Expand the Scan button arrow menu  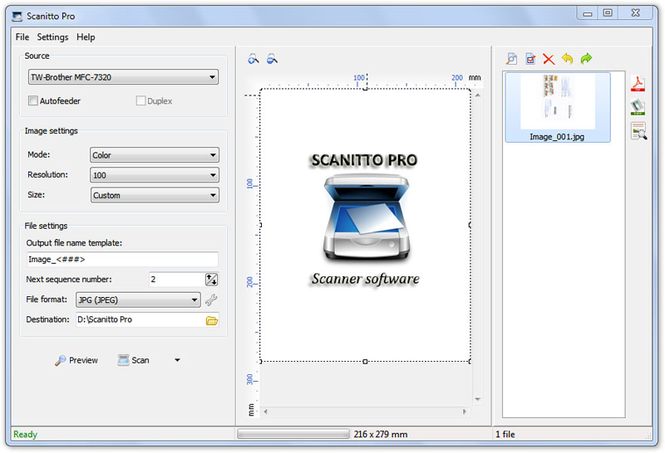tap(177, 360)
